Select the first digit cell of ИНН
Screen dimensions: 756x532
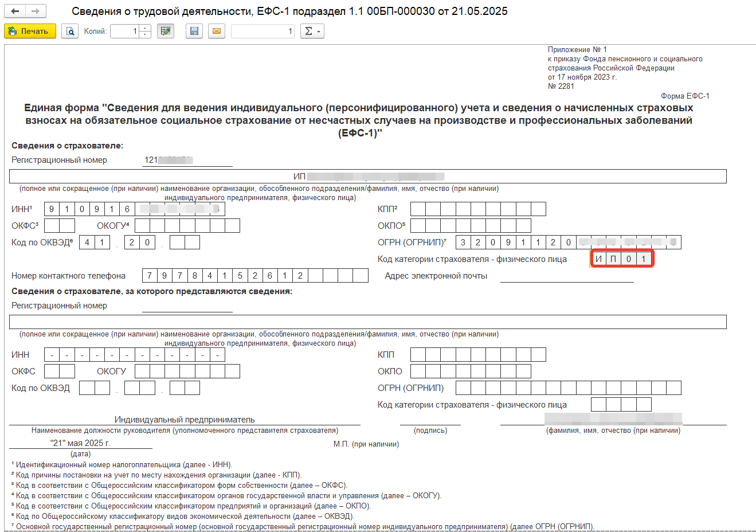pos(52,209)
